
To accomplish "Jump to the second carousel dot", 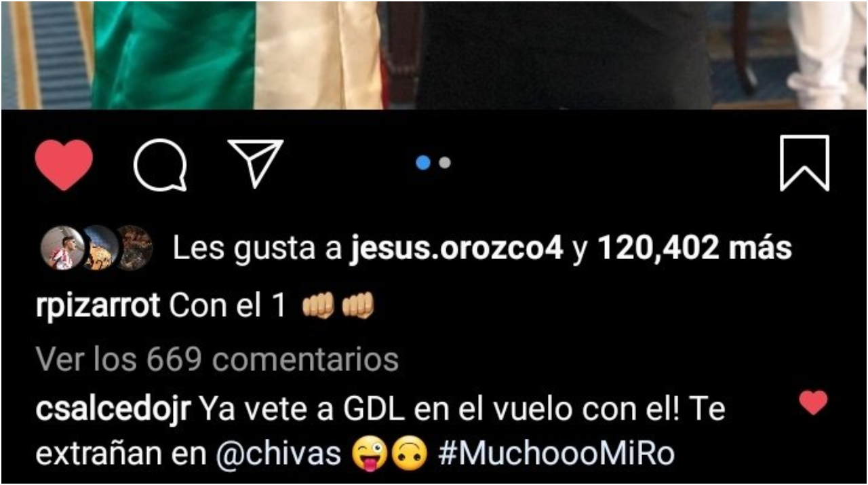I will (445, 163).
